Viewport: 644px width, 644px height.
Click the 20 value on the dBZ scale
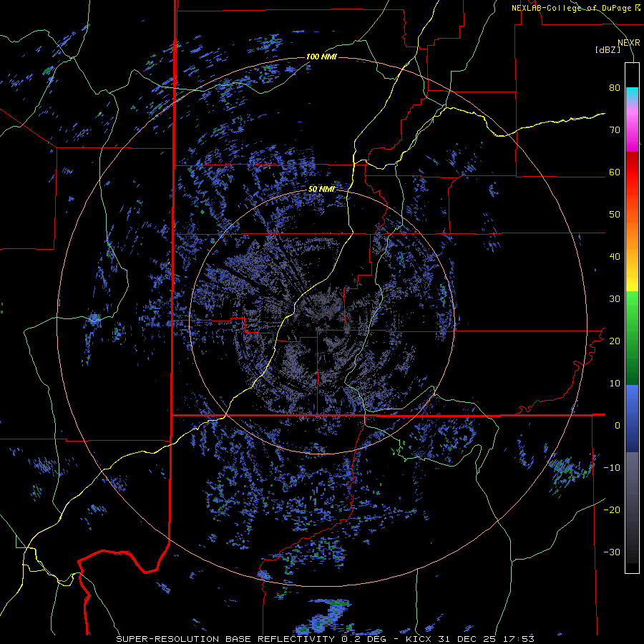615,341
